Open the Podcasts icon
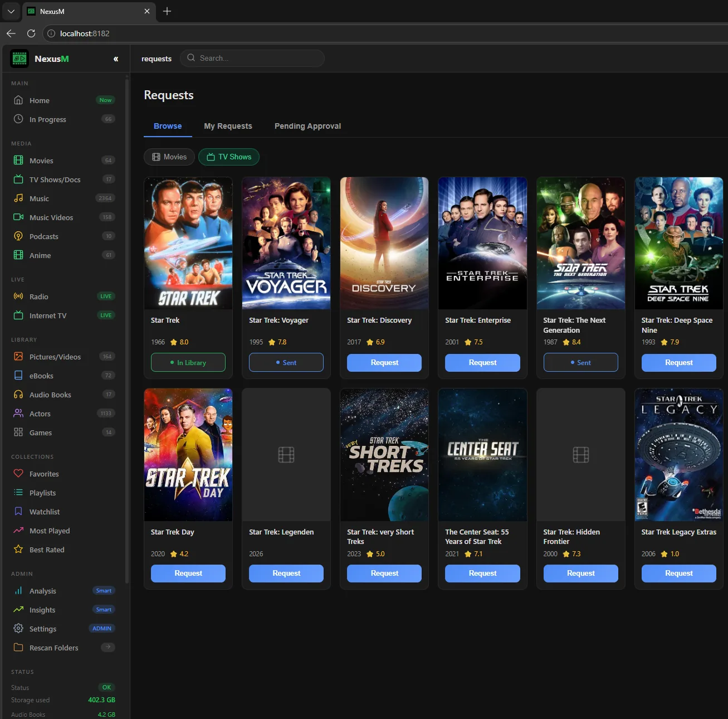 click(18, 236)
